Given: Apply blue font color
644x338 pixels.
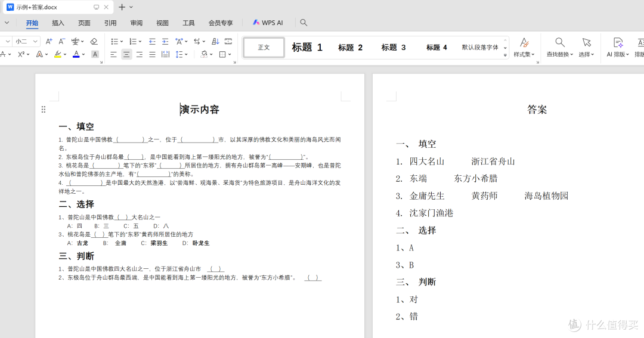Looking at the screenshot, I should click(x=76, y=54).
